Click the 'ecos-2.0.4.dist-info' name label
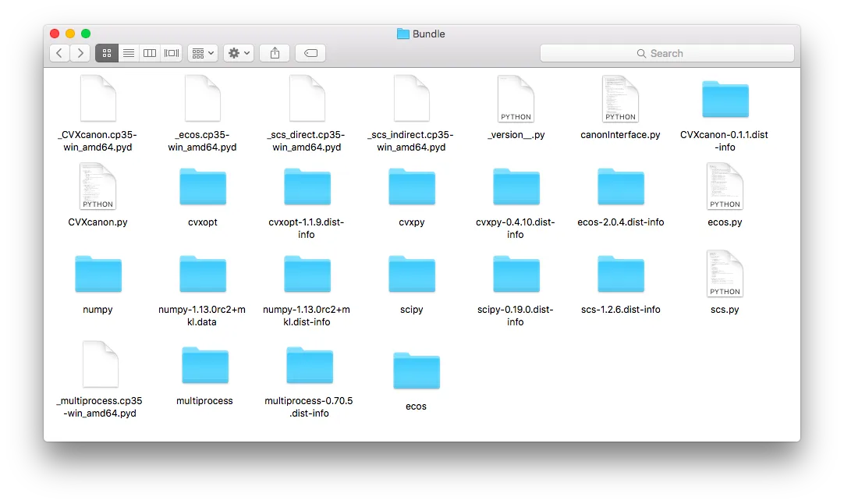Screen dimensions: 844x504 pyautogui.click(x=621, y=222)
